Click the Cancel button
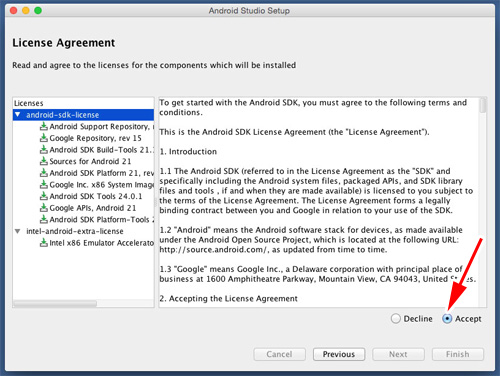Screen dimensions: 500x376 pos(279,354)
